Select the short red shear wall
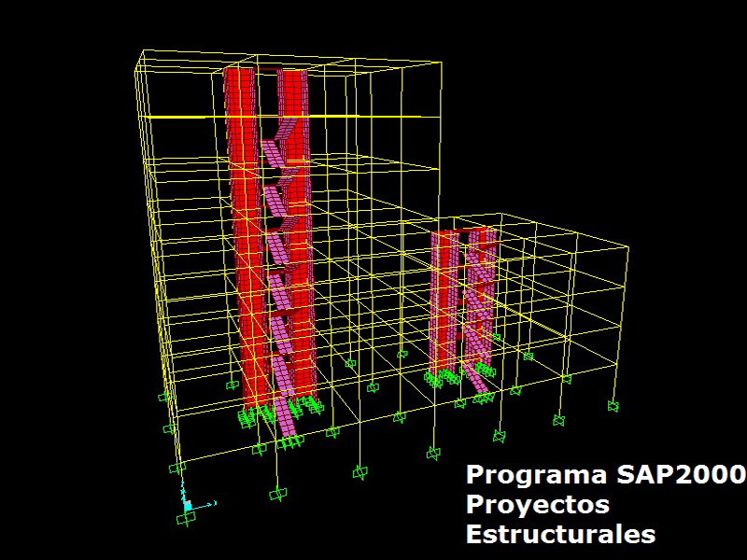This screenshot has width=747, height=560. (442, 299)
